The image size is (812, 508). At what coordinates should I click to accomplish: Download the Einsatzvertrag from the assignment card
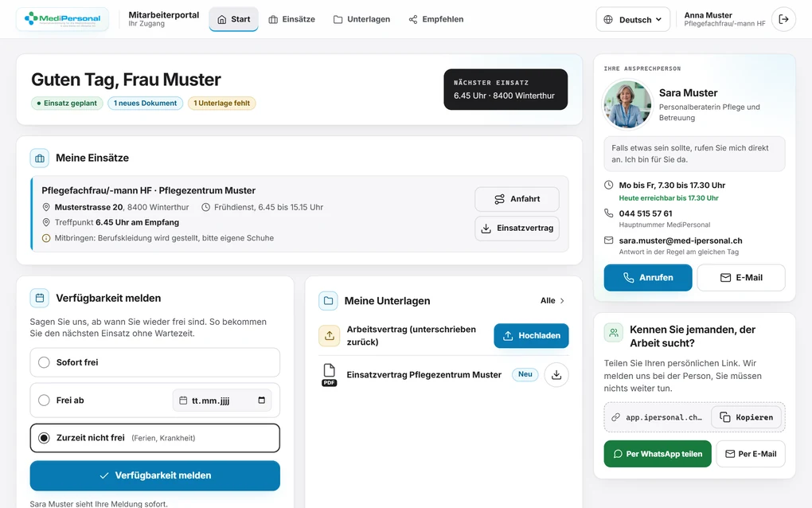pos(517,229)
